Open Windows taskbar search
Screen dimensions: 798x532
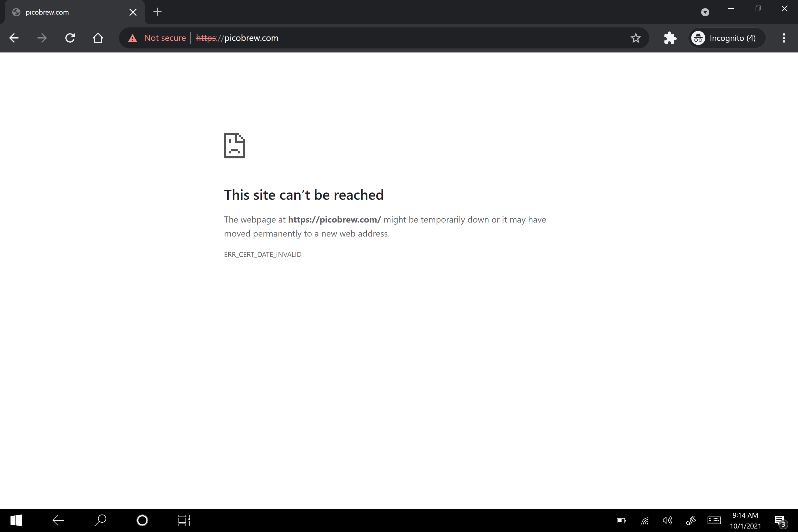point(100,520)
